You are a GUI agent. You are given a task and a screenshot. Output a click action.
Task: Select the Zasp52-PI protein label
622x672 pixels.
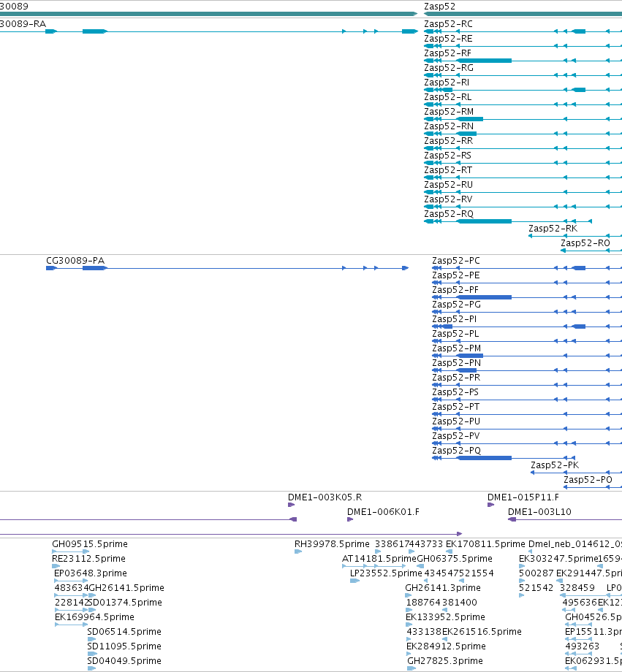coord(455,319)
